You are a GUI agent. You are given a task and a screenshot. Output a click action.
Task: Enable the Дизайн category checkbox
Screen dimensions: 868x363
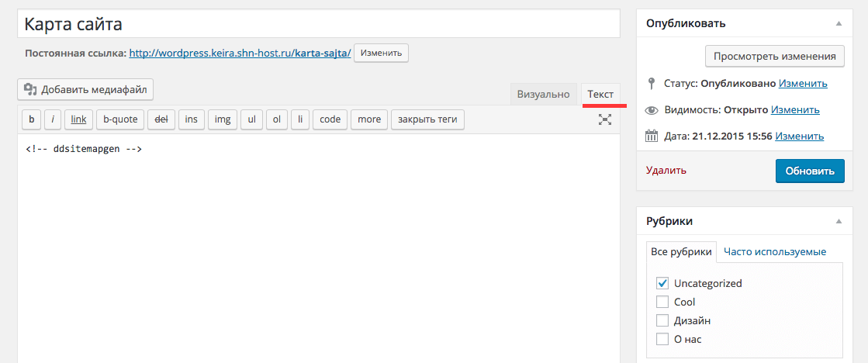pyautogui.click(x=662, y=320)
